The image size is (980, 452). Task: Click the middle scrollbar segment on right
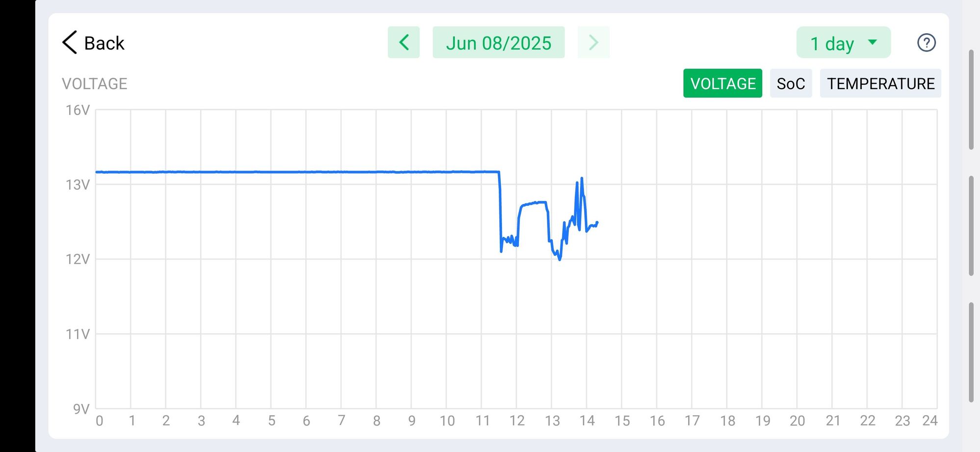(971, 226)
